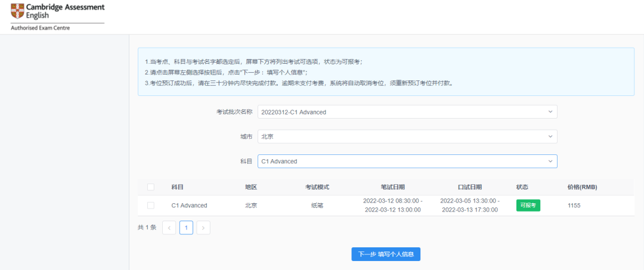Click the written exam date 2022-03-12 08:30:00 cell
The image size is (644, 270).
coord(392,205)
